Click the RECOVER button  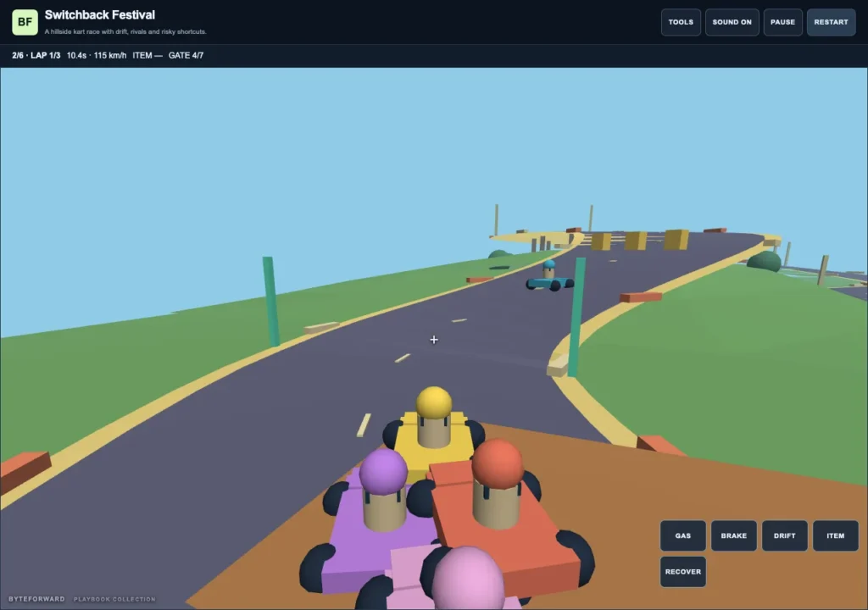(x=683, y=571)
